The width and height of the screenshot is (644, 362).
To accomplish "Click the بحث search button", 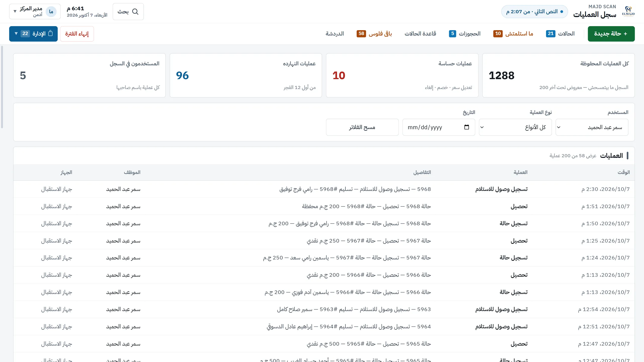I will click(128, 12).
